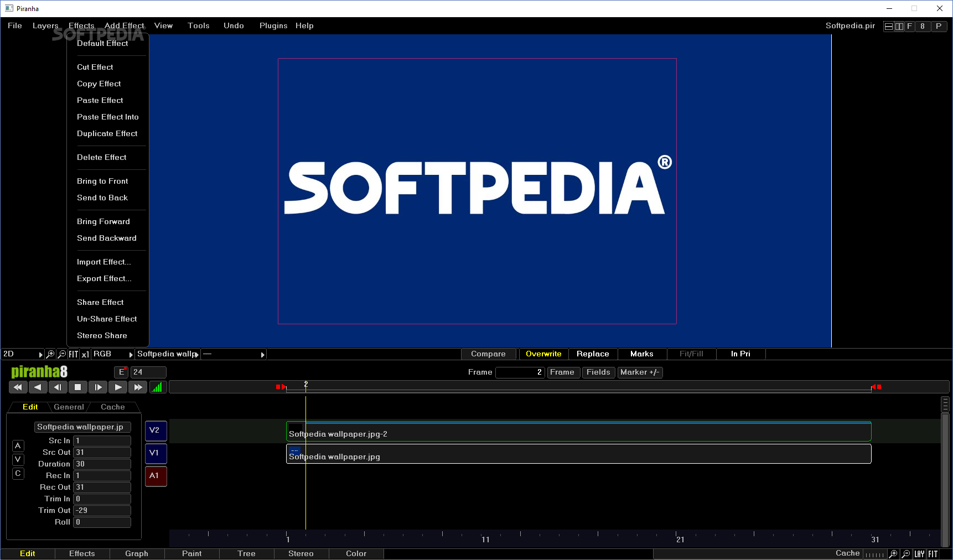Screen dimensions: 953x560
Task: Step forward one frame
Action: coord(98,387)
